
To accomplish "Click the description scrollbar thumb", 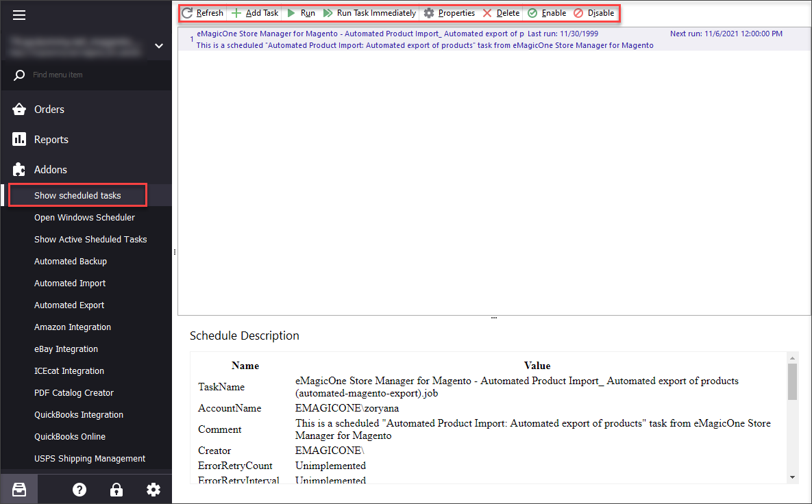I will coord(792,382).
